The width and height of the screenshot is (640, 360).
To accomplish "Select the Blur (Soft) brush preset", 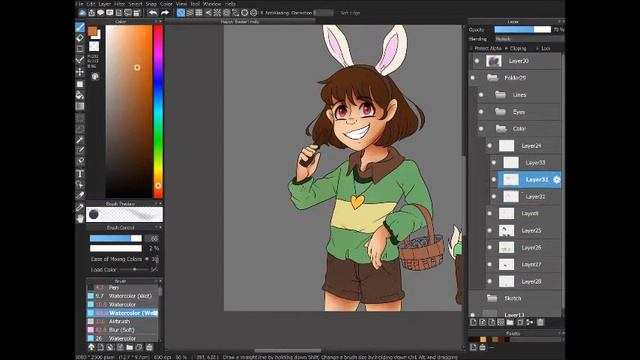I will 122,330.
